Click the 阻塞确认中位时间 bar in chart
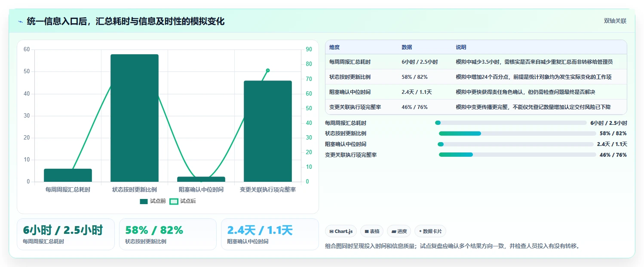This screenshot has height=267, width=644. (x=201, y=179)
